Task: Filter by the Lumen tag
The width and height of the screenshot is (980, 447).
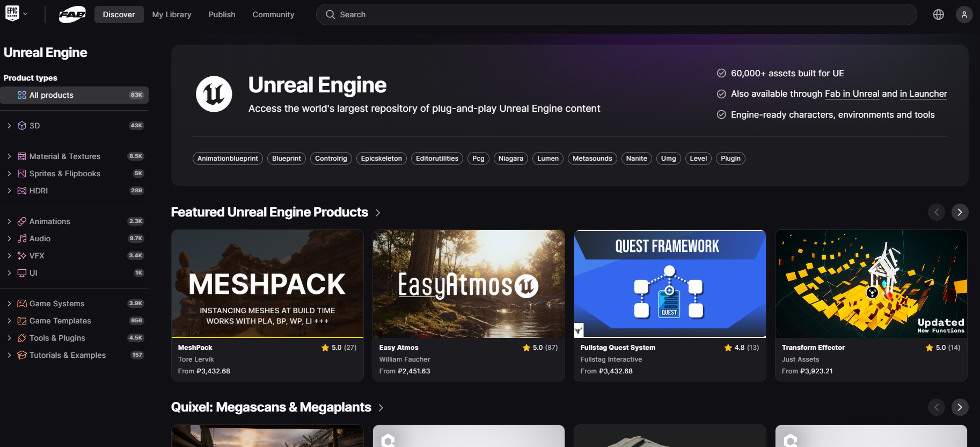Action: coord(548,158)
